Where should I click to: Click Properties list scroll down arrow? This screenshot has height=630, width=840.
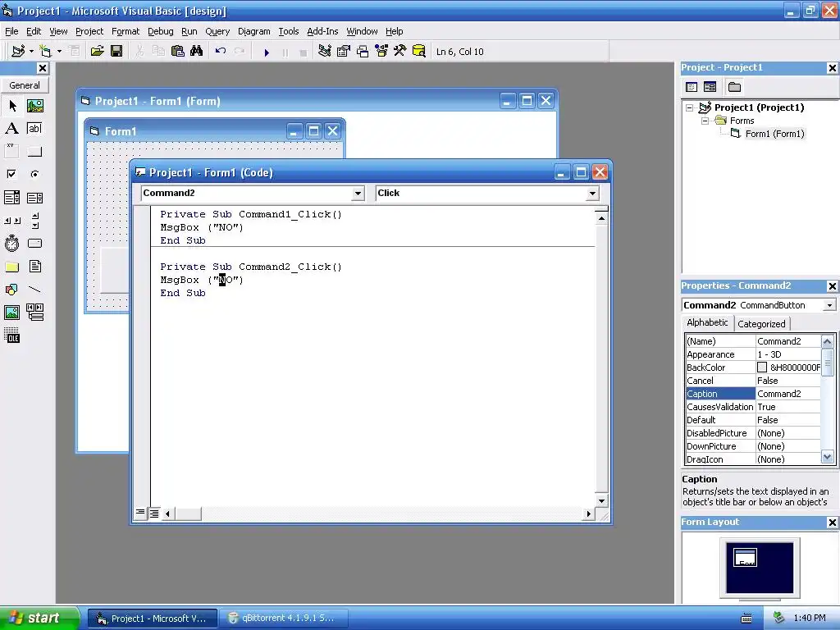(827, 457)
